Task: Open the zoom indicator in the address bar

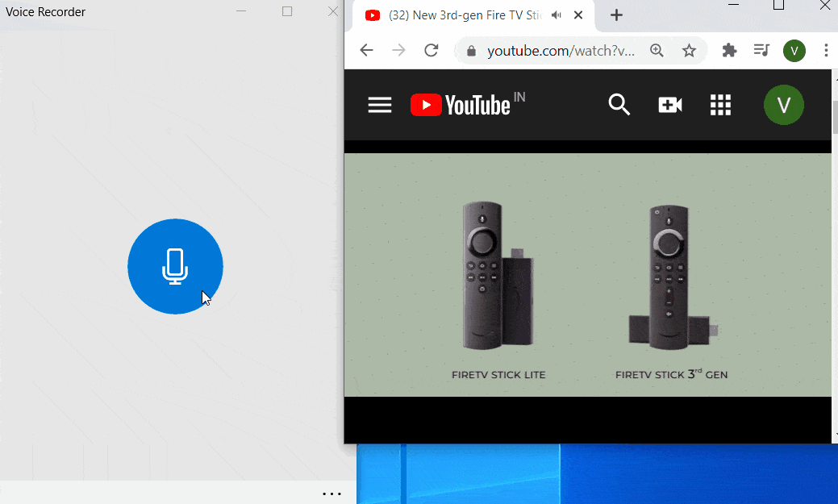Action: point(657,50)
